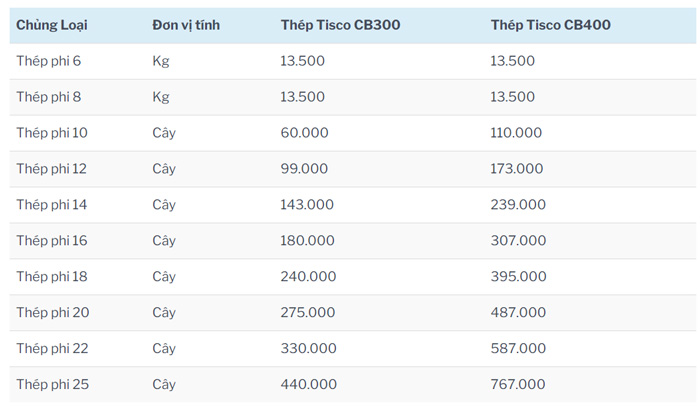
Task: Select the Thép phi 18 row label
Action: [52, 277]
